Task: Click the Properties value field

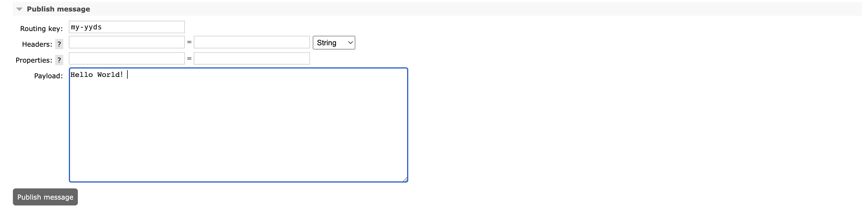Action: (251, 58)
